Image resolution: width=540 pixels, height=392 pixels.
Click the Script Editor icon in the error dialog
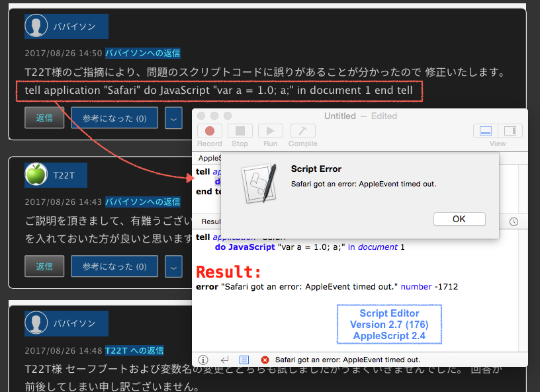259,184
